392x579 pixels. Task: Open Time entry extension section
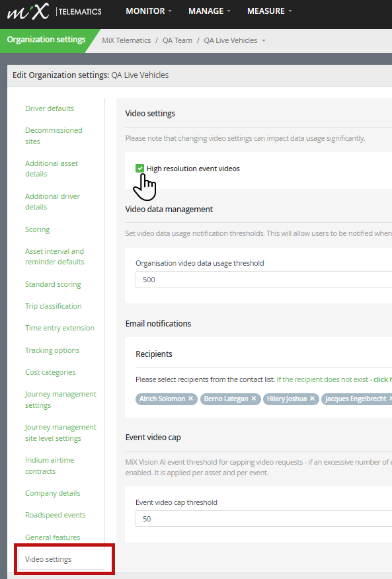point(60,328)
